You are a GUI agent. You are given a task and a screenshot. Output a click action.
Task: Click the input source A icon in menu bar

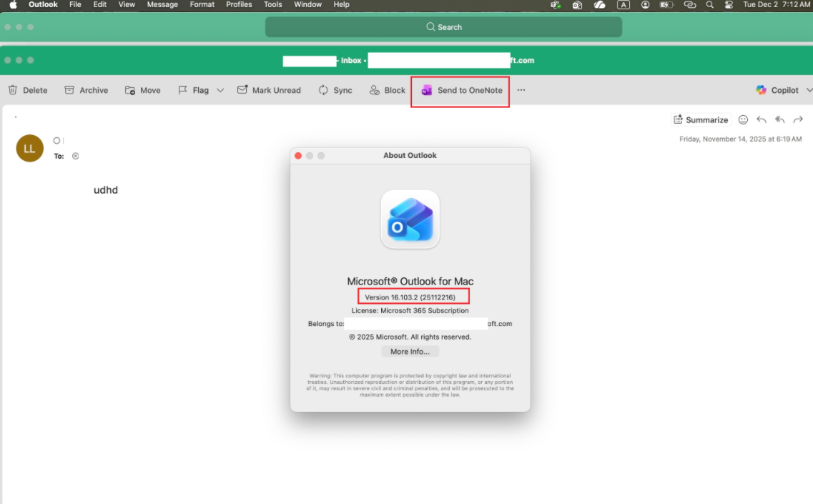(624, 5)
